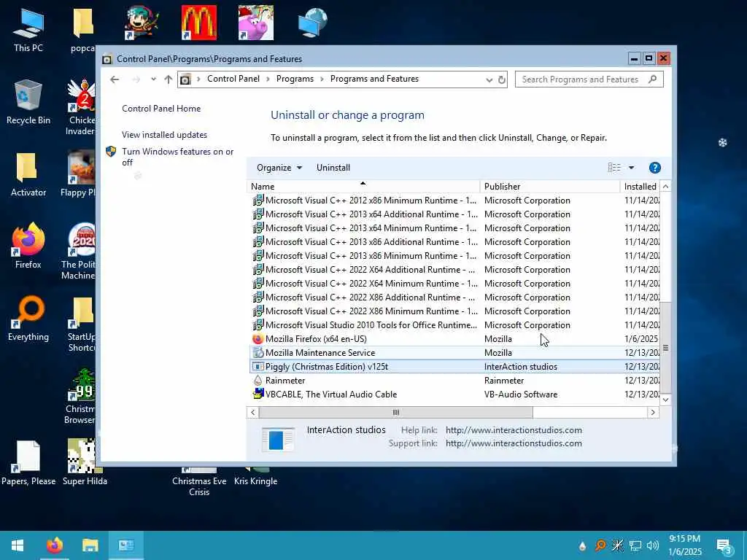This screenshot has width=747, height=560.
Task: Click the Back arrow in navigation bar
Action: coord(115,79)
